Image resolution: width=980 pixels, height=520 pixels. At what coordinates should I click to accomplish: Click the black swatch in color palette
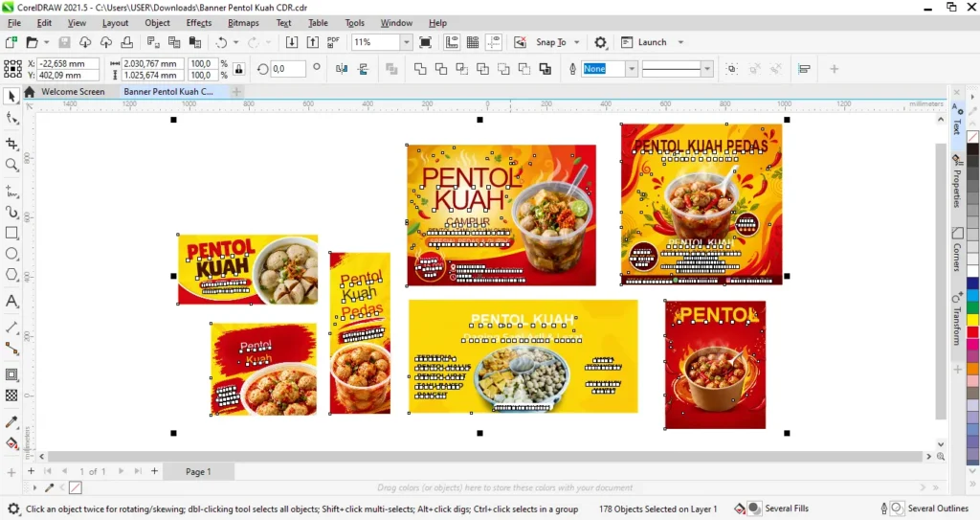tap(972, 148)
